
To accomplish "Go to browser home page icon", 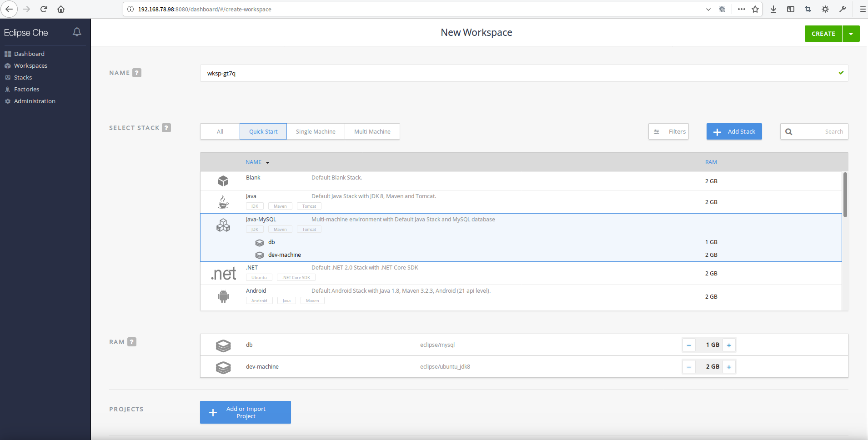I will coord(61,9).
